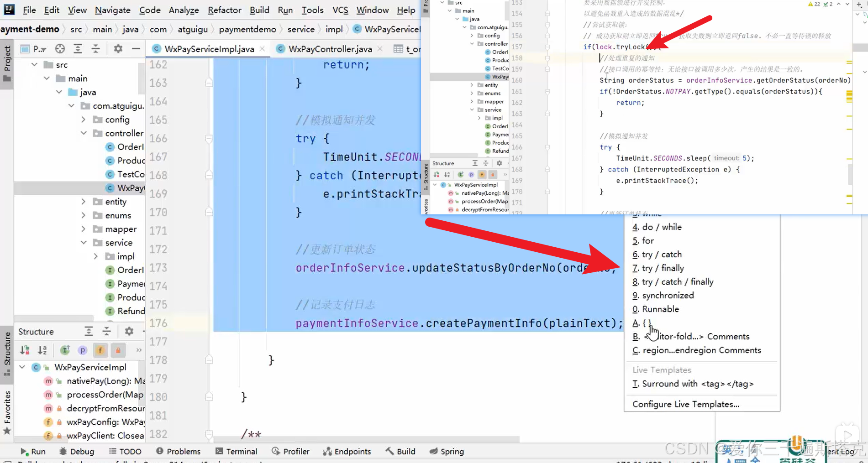Select the WxPay controller class in tree
The height and width of the screenshot is (463, 868).
click(125, 188)
